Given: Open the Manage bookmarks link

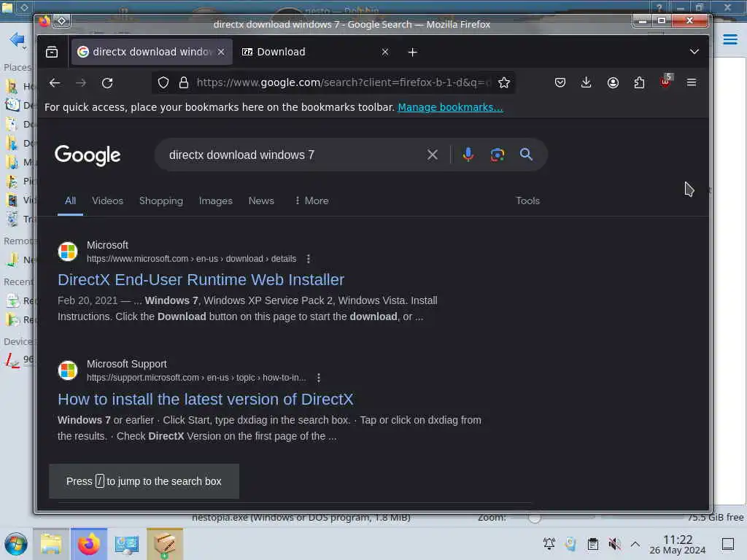Looking at the screenshot, I should tap(450, 107).
